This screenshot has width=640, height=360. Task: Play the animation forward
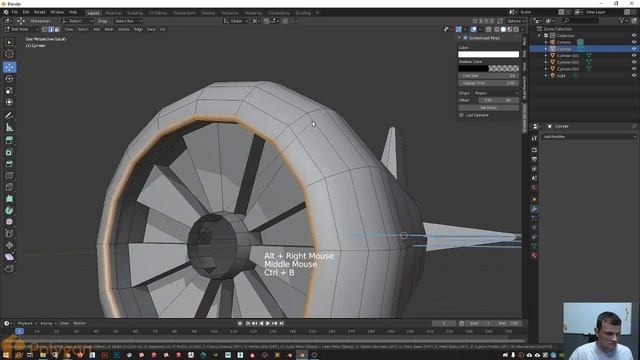click(268, 323)
